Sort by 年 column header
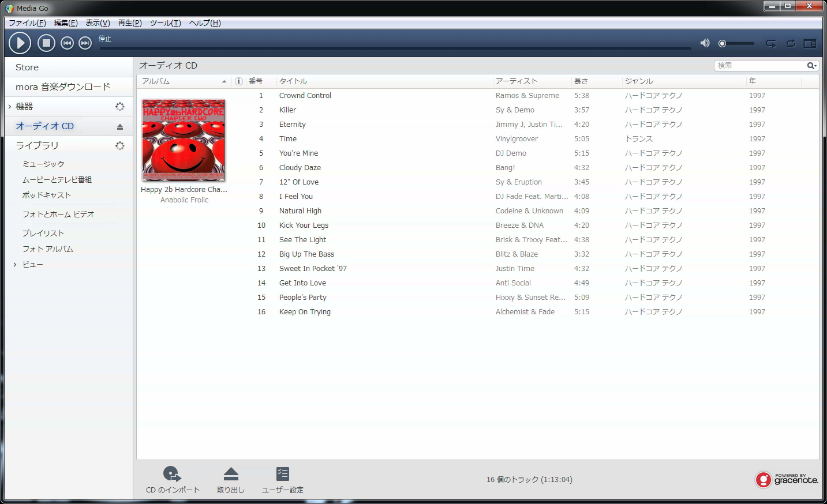This screenshot has height=504, width=827. click(x=774, y=81)
